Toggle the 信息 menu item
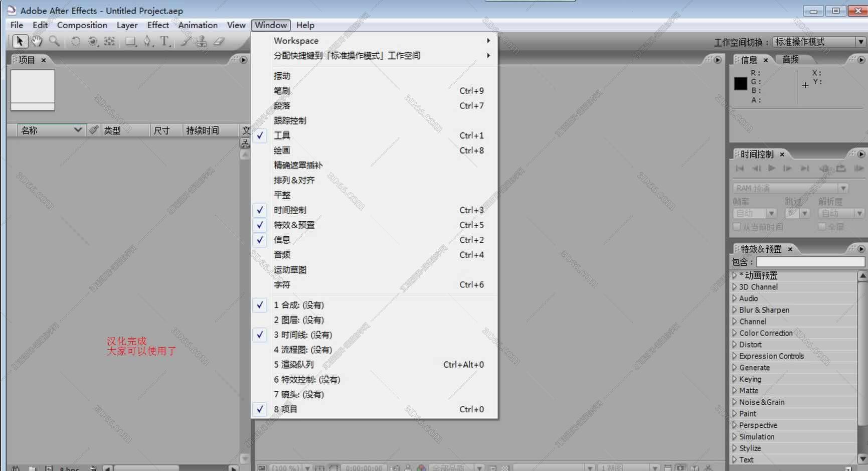The width and height of the screenshot is (868, 471). pyautogui.click(x=375, y=240)
